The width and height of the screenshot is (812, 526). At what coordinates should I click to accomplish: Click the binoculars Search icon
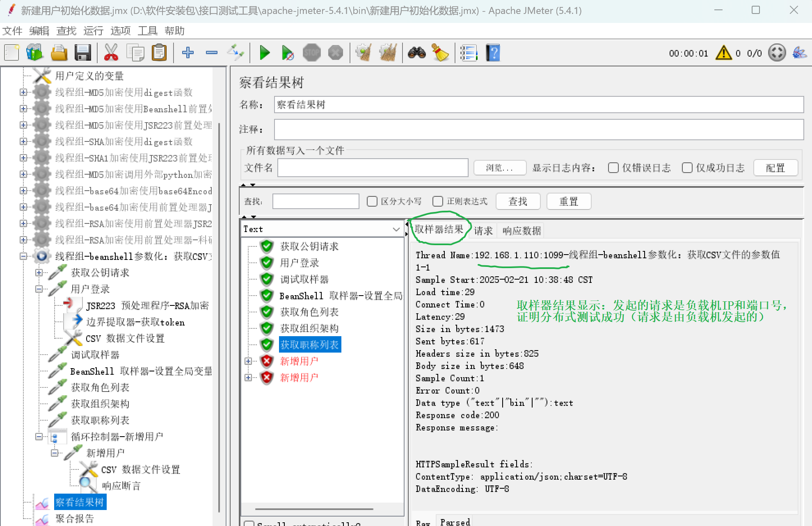(416, 53)
